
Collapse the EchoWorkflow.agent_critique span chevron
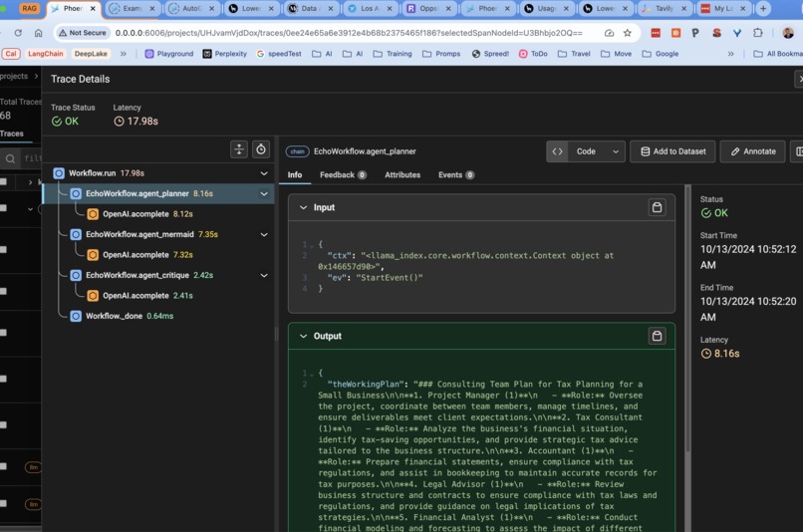click(x=264, y=276)
